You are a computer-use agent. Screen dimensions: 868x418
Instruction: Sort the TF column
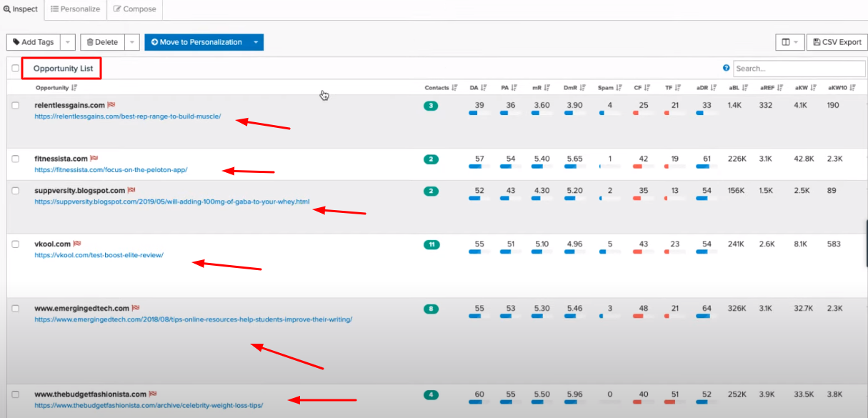678,88
